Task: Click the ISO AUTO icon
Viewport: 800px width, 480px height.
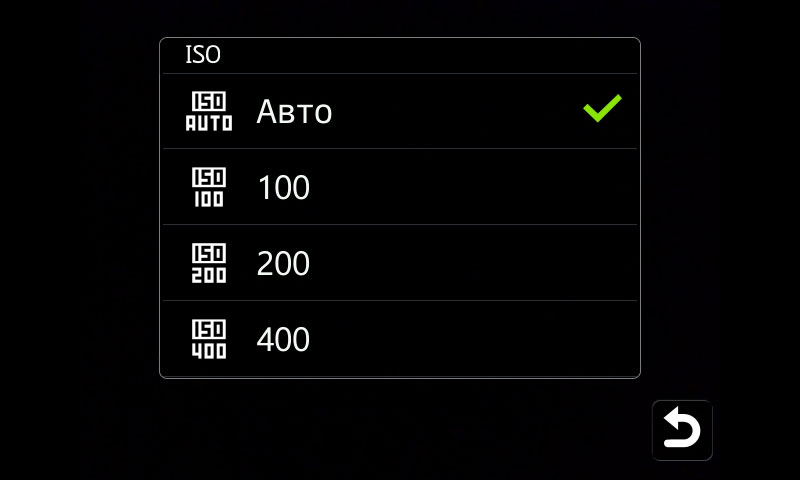Action: pyautogui.click(x=208, y=111)
